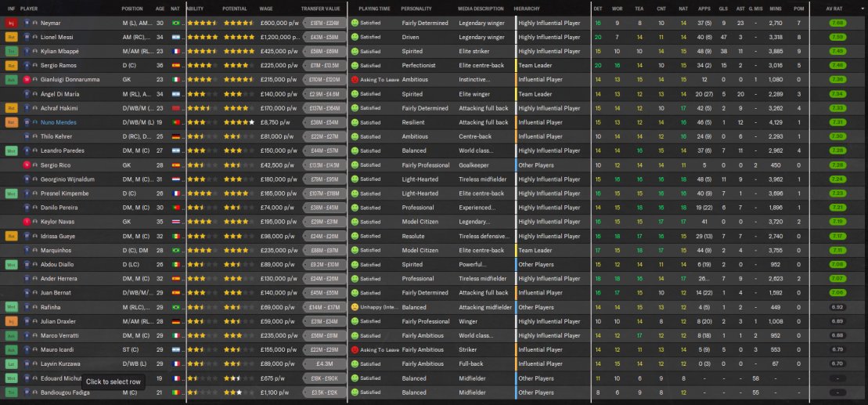Click Kylian Mbappé's five-star potential rating
The image size is (868, 405).
click(240, 51)
